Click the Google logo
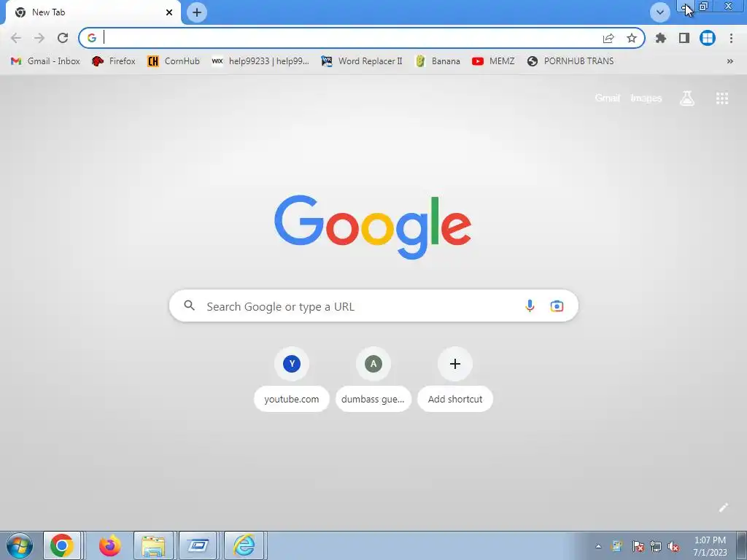 [x=373, y=226]
